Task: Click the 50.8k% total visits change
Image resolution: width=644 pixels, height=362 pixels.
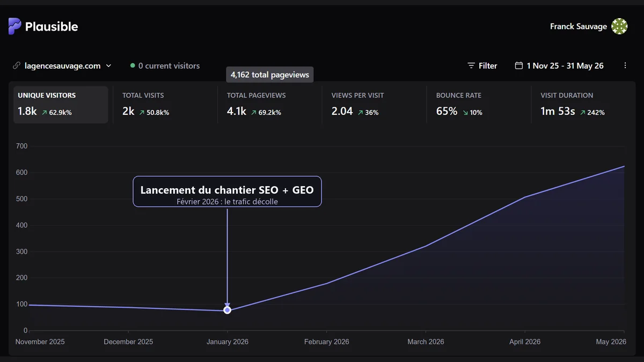Action: [x=154, y=113]
